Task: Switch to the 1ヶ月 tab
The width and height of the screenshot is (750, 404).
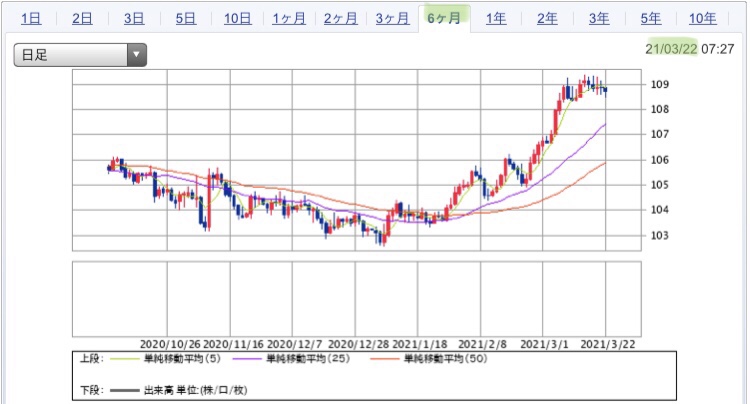Action: [289, 18]
